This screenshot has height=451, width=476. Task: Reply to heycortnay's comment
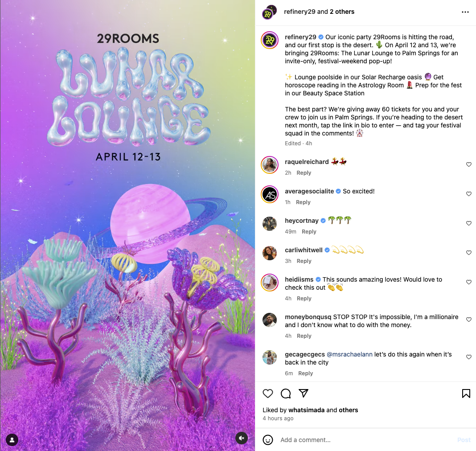tap(309, 232)
